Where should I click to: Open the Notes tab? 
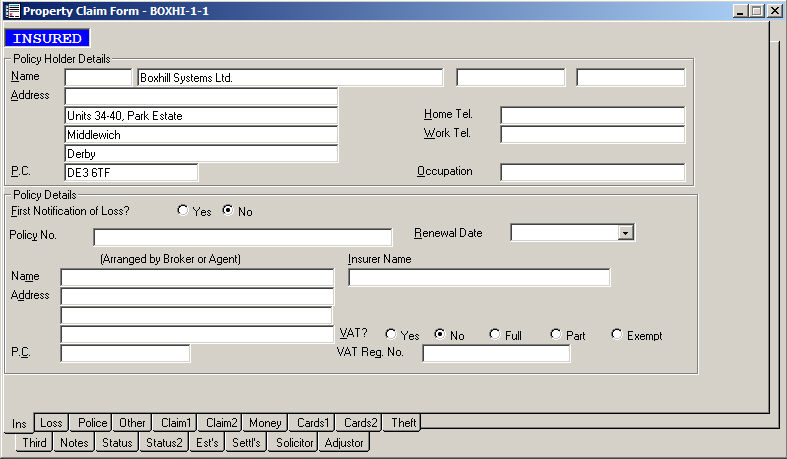[74, 443]
